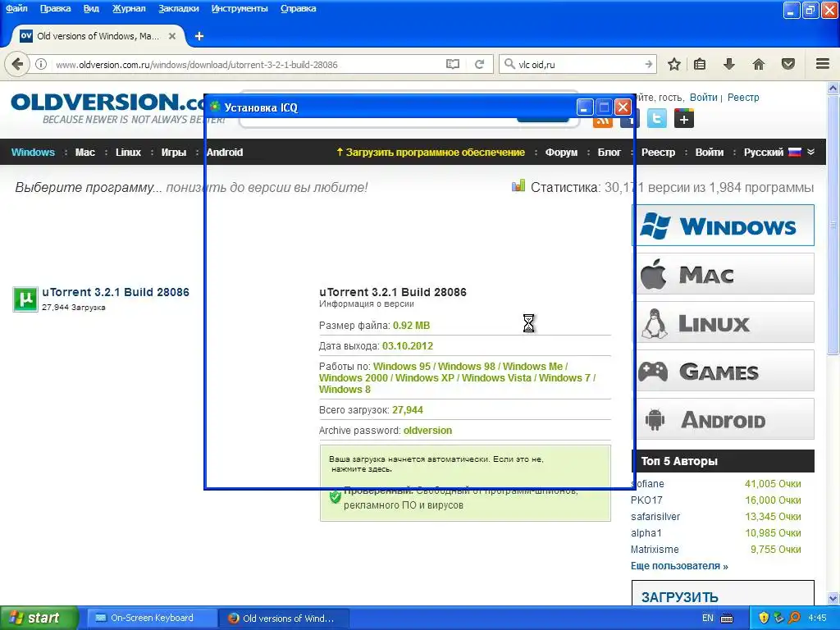The width and height of the screenshot is (840, 630).
Task: Click the magnifier icon in system tray
Action: click(x=794, y=619)
